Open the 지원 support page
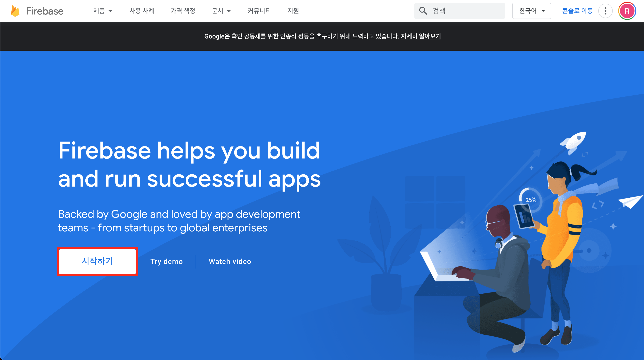The height and width of the screenshot is (360, 644). point(293,11)
